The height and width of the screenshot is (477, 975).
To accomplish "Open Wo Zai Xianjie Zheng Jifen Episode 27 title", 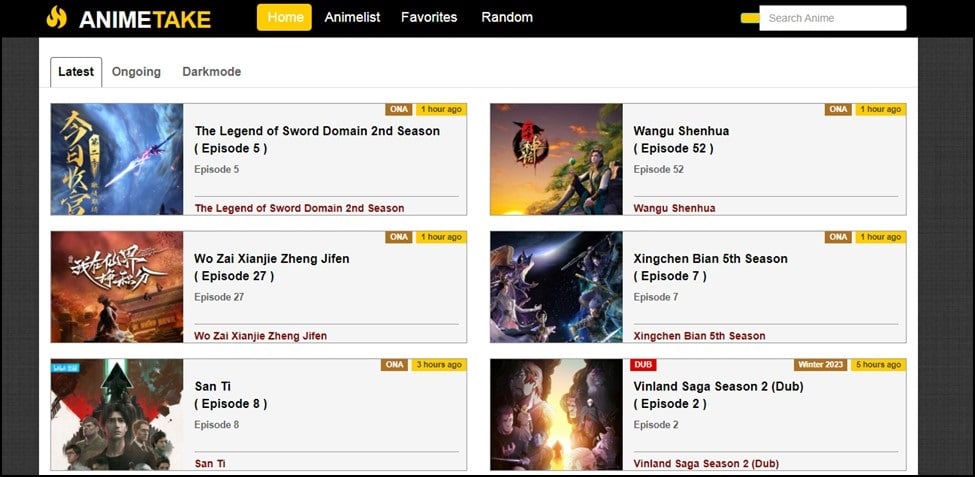I will [x=272, y=267].
